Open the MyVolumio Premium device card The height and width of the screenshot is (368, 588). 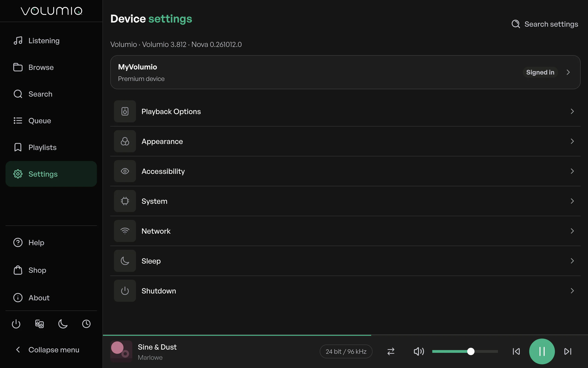(x=345, y=72)
